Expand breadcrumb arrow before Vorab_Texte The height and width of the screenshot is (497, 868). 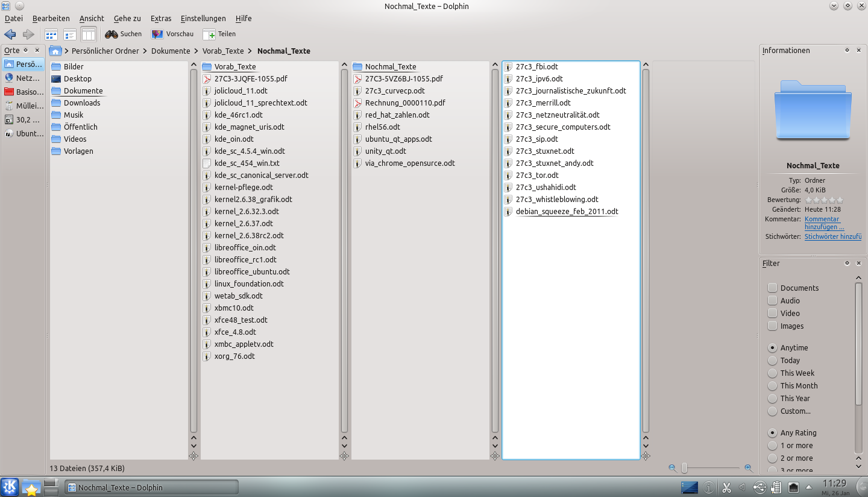[x=197, y=51]
